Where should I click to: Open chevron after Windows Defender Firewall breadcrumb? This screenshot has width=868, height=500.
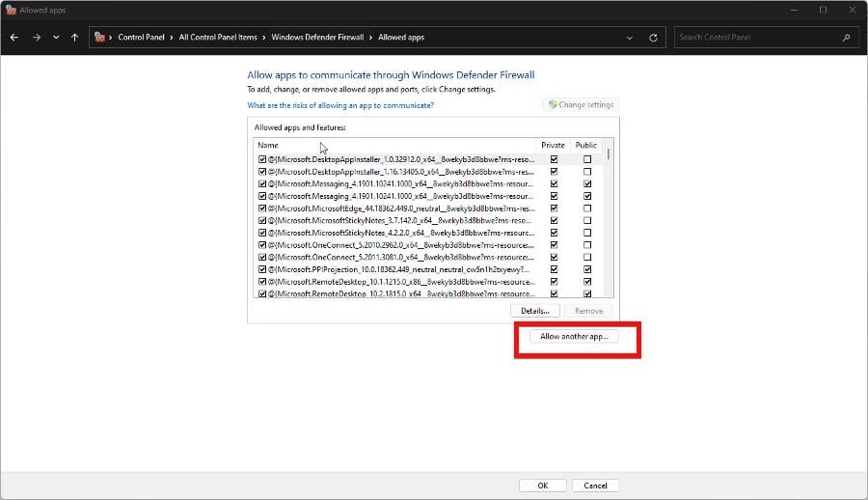pyautogui.click(x=371, y=37)
